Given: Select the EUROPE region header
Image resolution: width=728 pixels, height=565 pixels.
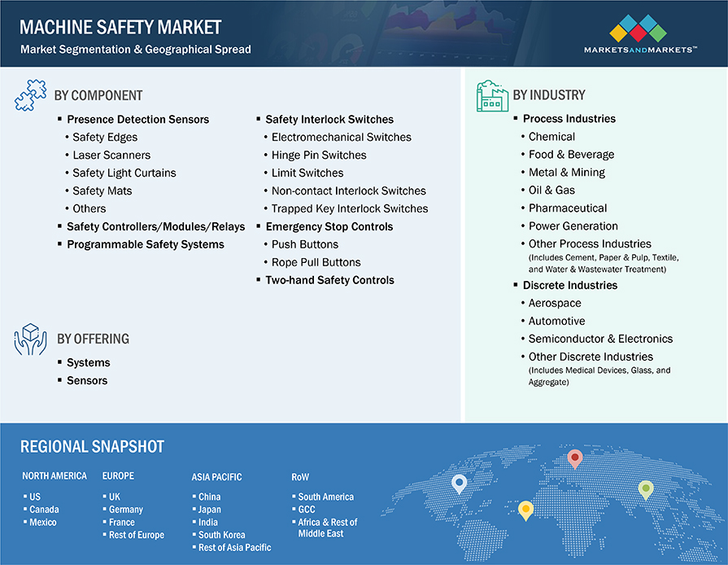Looking at the screenshot, I should point(118,475).
